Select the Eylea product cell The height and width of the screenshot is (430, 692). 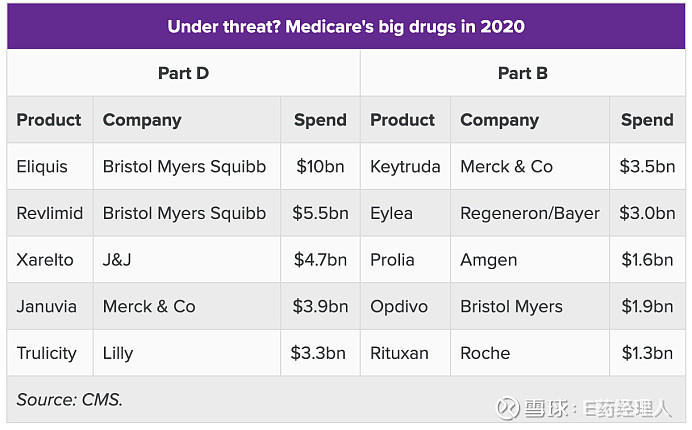[x=391, y=213]
